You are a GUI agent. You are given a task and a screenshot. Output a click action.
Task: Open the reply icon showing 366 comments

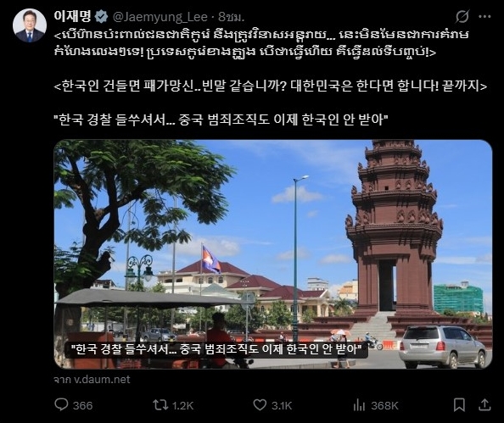coord(61,405)
